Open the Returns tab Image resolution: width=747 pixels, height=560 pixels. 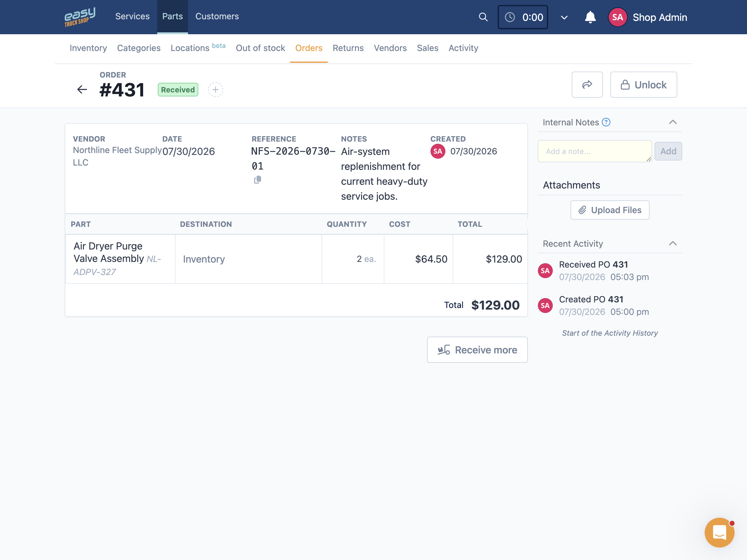point(348,48)
